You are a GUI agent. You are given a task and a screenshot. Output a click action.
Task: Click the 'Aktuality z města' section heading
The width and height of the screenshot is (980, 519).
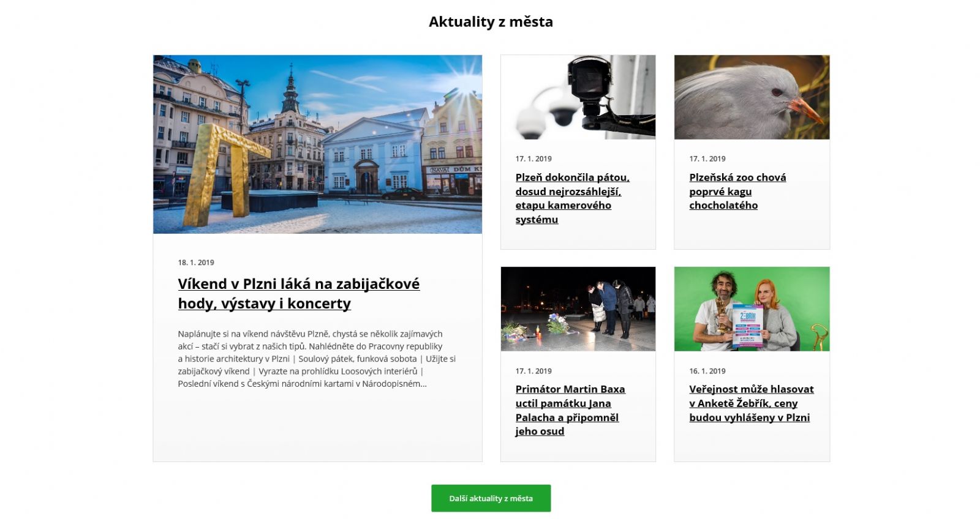tap(491, 22)
